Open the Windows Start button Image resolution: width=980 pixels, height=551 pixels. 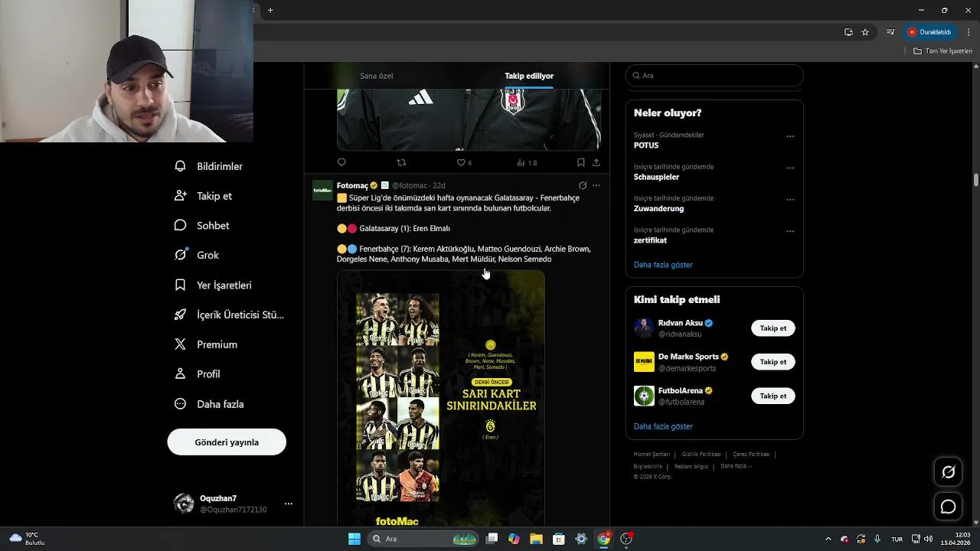[x=354, y=539]
